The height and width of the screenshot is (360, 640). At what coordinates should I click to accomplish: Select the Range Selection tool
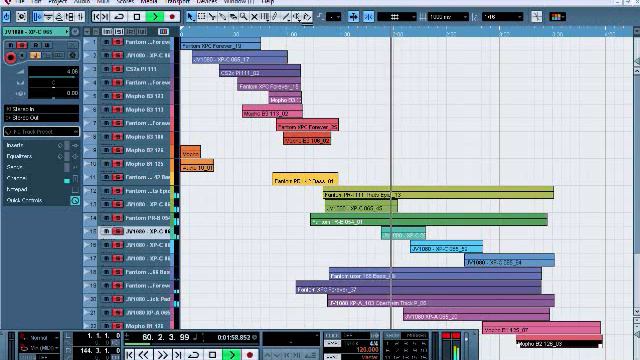[202, 17]
